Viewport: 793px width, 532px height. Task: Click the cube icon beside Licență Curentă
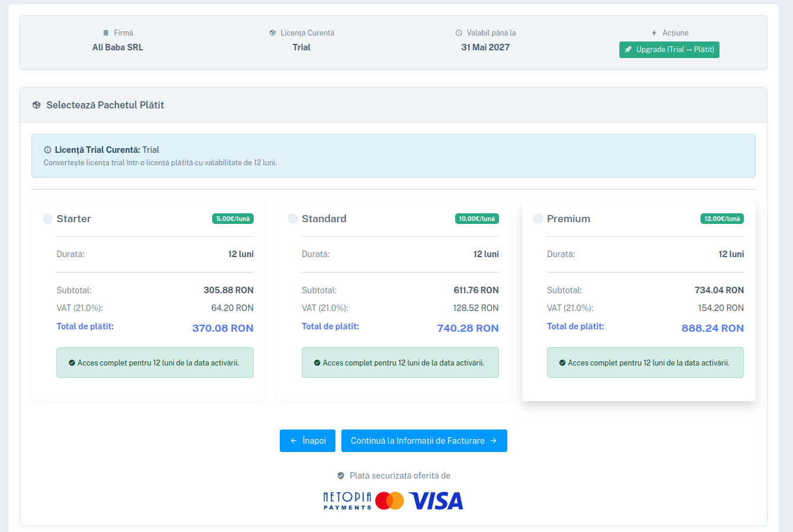click(x=273, y=33)
